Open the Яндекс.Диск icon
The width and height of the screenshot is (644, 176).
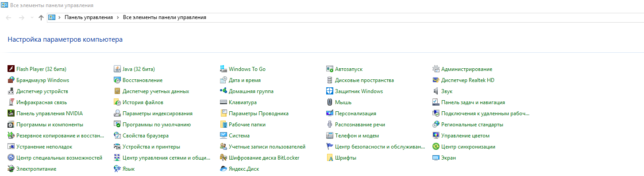[x=224, y=168]
